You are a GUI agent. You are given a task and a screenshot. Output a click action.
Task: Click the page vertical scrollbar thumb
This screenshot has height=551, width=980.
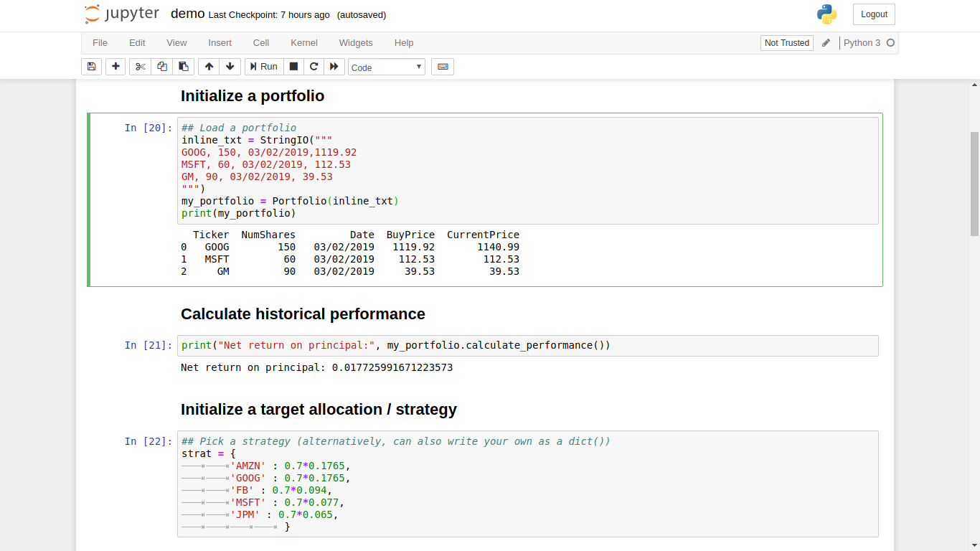974,184
